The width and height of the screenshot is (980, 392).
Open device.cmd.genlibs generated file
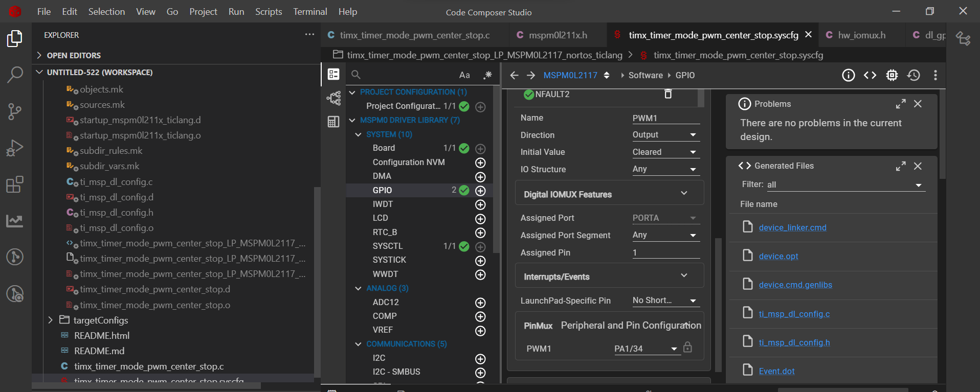(795, 285)
